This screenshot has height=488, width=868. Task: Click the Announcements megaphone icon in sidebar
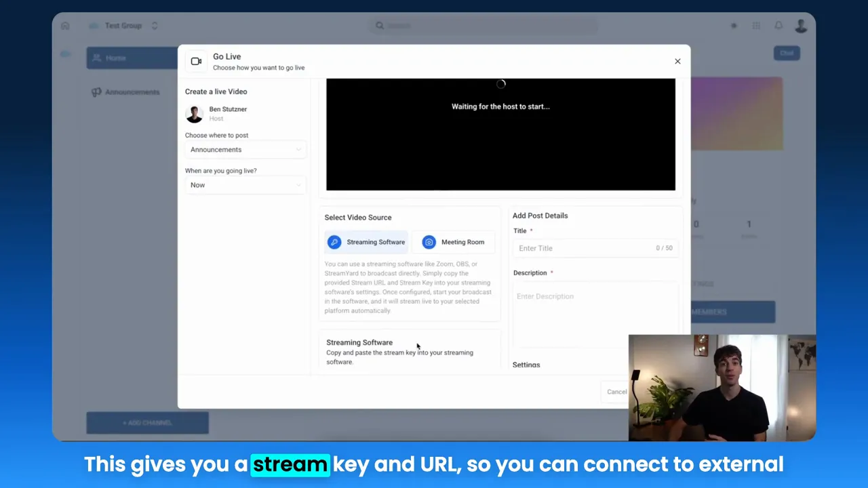96,91
